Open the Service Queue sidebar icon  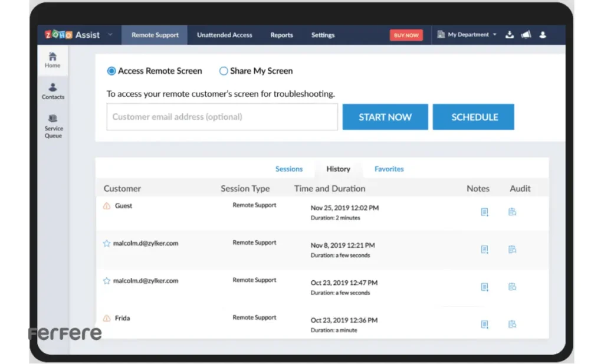53,126
